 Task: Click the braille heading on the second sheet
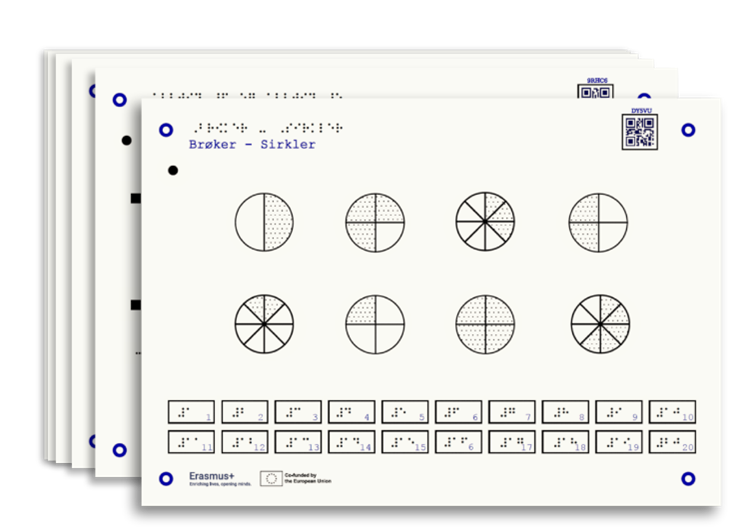tap(247, 96)
